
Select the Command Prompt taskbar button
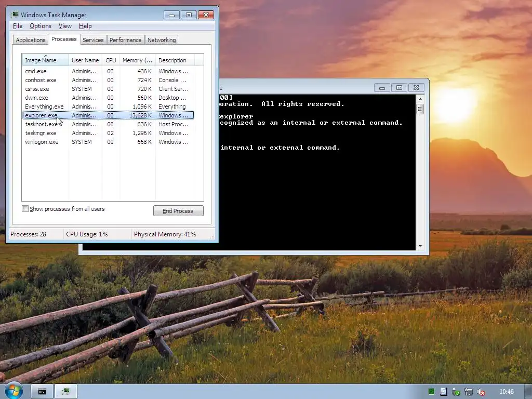pyautogui.click(x=42, y=392)
